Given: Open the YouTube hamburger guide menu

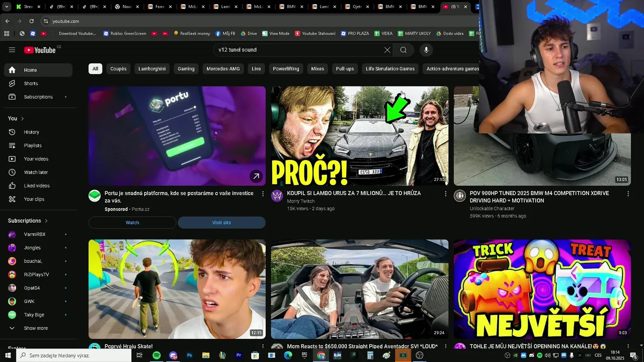Looking at the screenshot, I should click(x=12, y=50).
